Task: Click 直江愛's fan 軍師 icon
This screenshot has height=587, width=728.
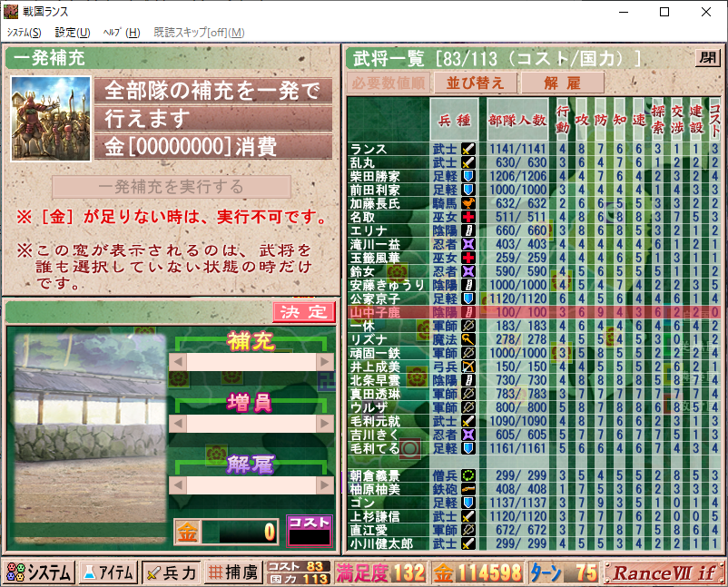Action: (468, 530)
